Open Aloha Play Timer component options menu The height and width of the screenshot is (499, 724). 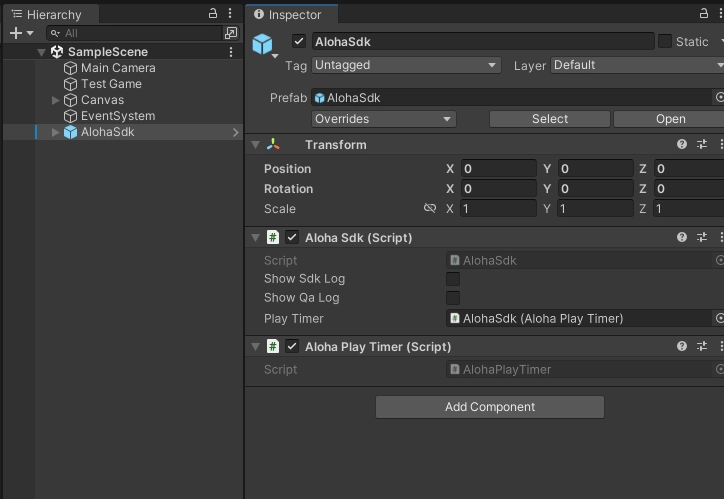pyautogui.click(x=721, y=347)
